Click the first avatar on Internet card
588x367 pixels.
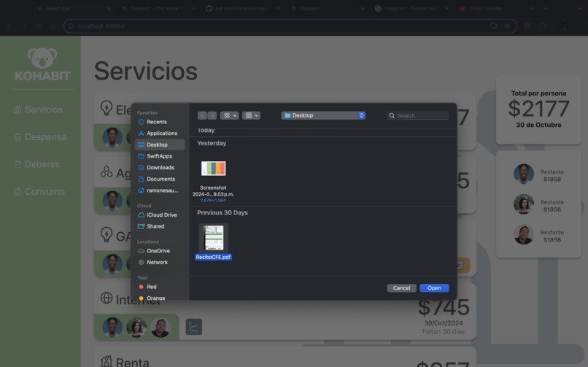[112, 327]
